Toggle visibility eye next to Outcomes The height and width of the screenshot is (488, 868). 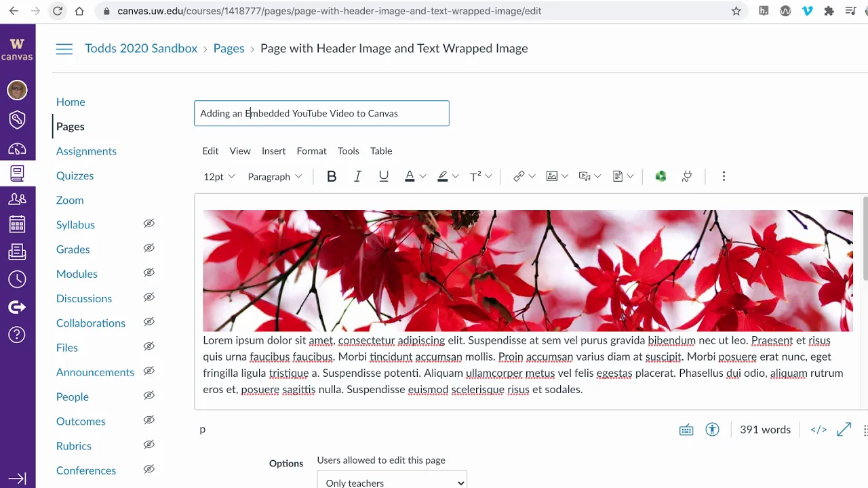click(149, 420)
